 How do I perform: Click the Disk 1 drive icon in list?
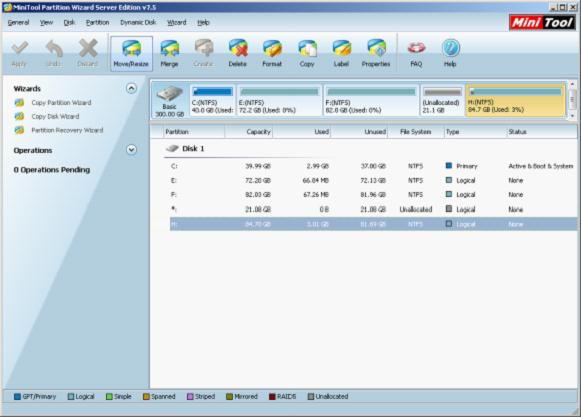click(x=172, y=149)
